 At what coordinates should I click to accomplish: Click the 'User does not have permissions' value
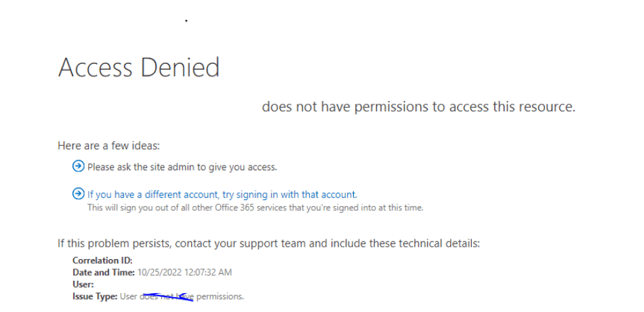(x=182, y=296)
